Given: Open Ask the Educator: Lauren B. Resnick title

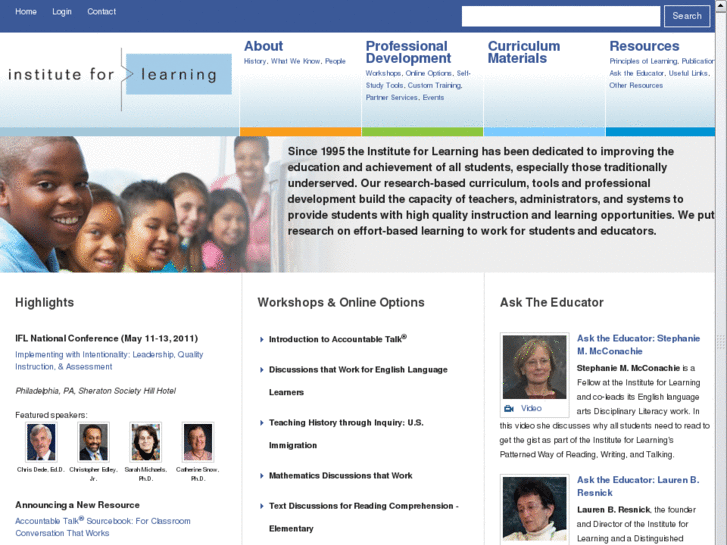Looking at the screenshot, I should coord(638,486).
